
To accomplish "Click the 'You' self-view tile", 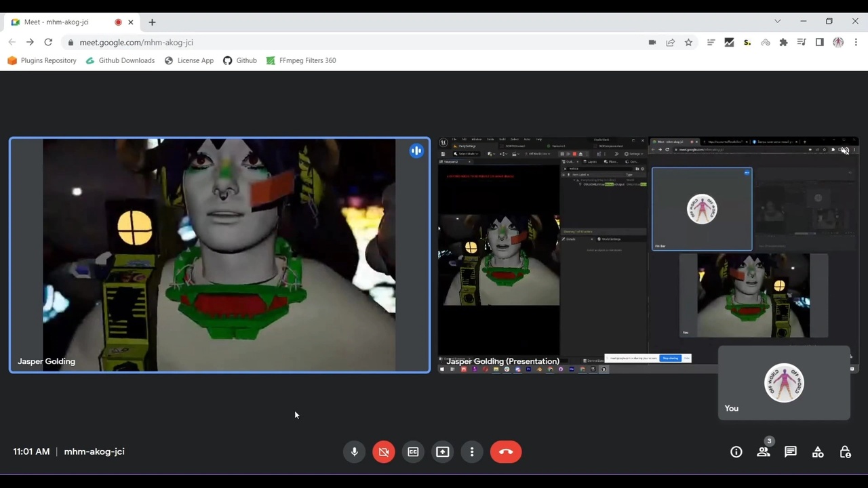I will (x=784, y=383).
